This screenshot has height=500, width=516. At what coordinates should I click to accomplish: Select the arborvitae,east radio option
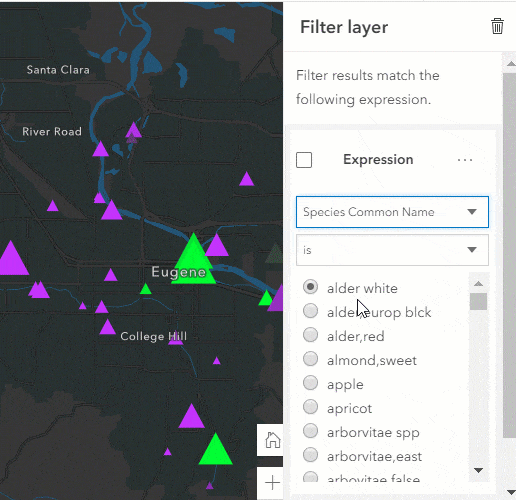point(310,455)
